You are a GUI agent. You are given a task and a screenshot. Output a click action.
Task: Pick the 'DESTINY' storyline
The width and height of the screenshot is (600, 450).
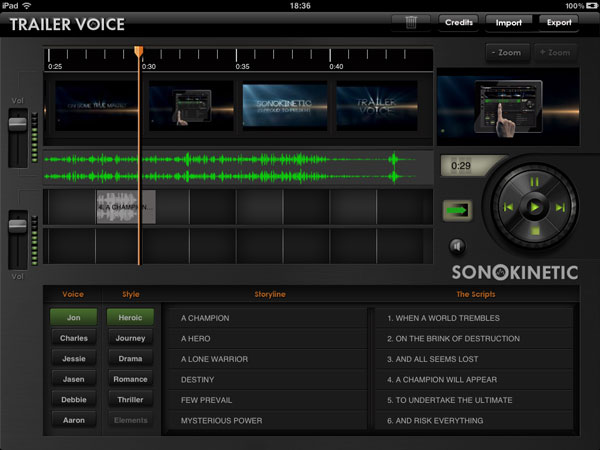pos(267,380)
